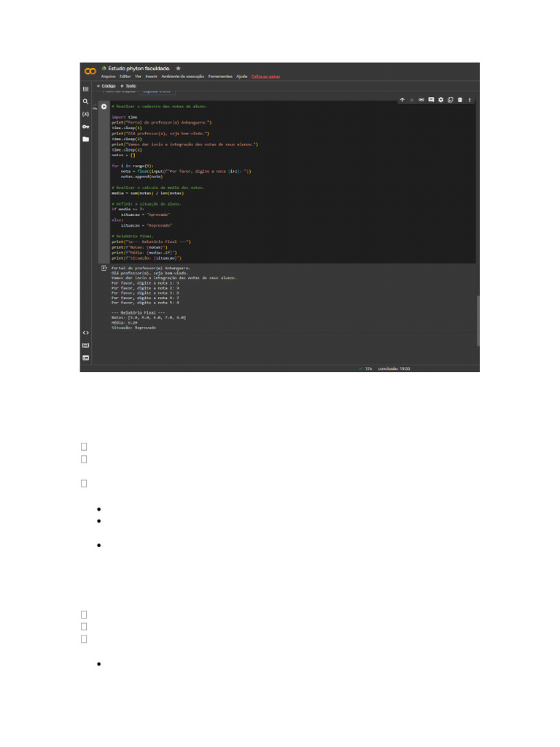Click the Falha ao salvar link
The height and width of the screenshot is (747, 560).
pyautogui.click(x=265, y=77)
